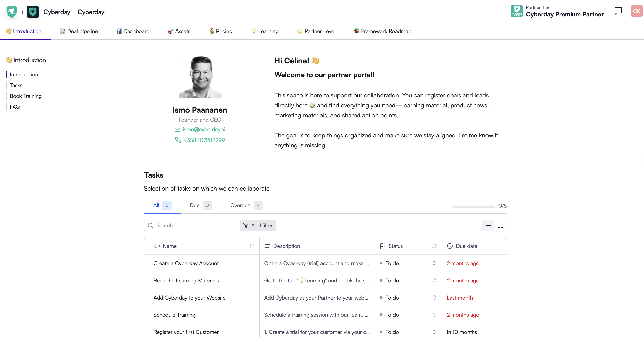The height and width of the screenshot is (337, 644).
Task: Switch to grid view layout
Action: (500, 225)
